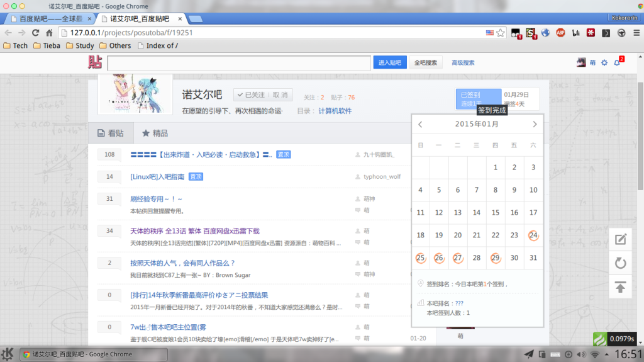The width and height of the screenshot is (644, 362).
Task: Open the Others bookmarks folder
Action: click(x=115, y=46)
